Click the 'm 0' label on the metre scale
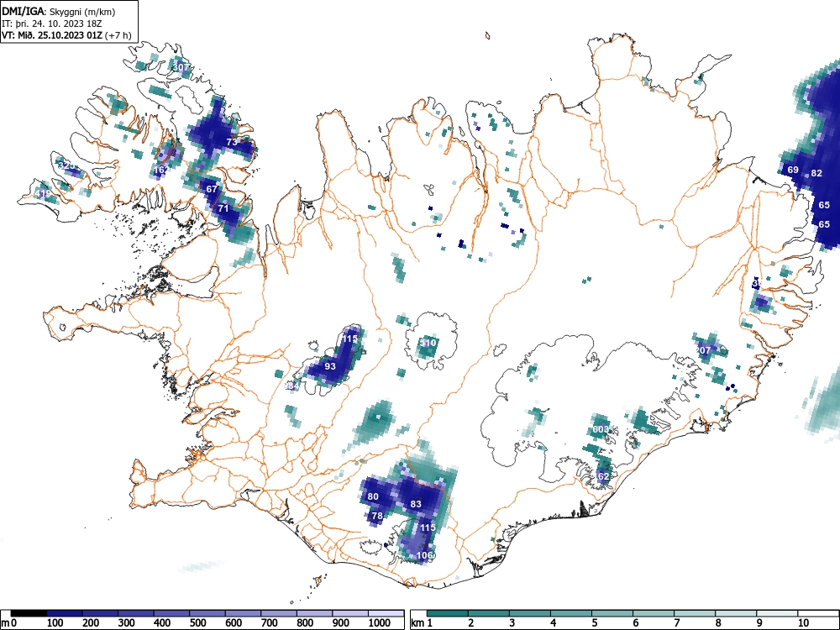Viewport: 840px width, 630px height. coord(9,622)
